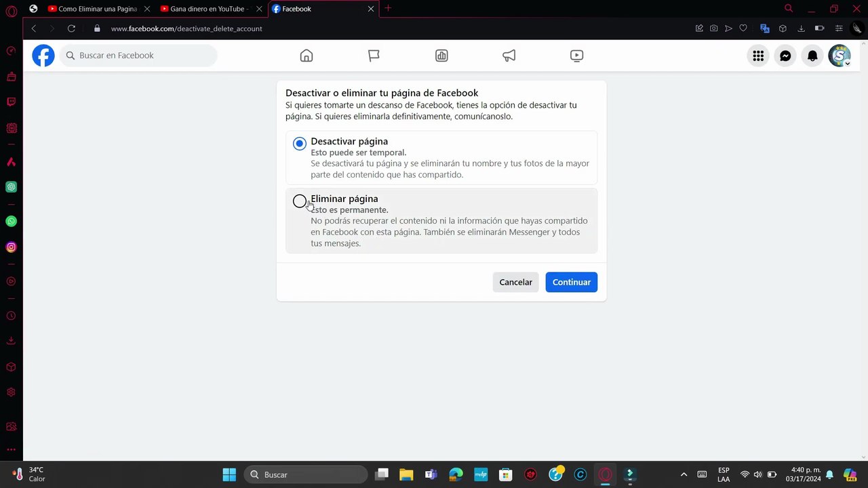
Task: Go to Facebook Home icon
Action: [x=307, y=56]
